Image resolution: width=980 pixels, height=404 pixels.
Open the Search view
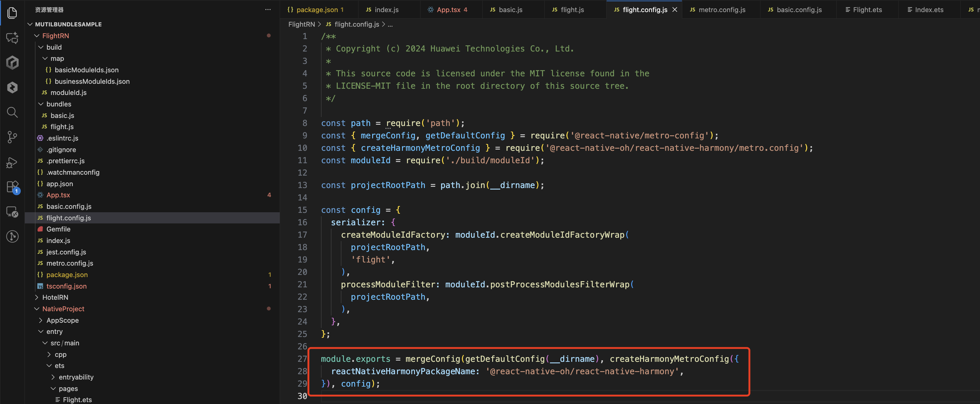12,112
